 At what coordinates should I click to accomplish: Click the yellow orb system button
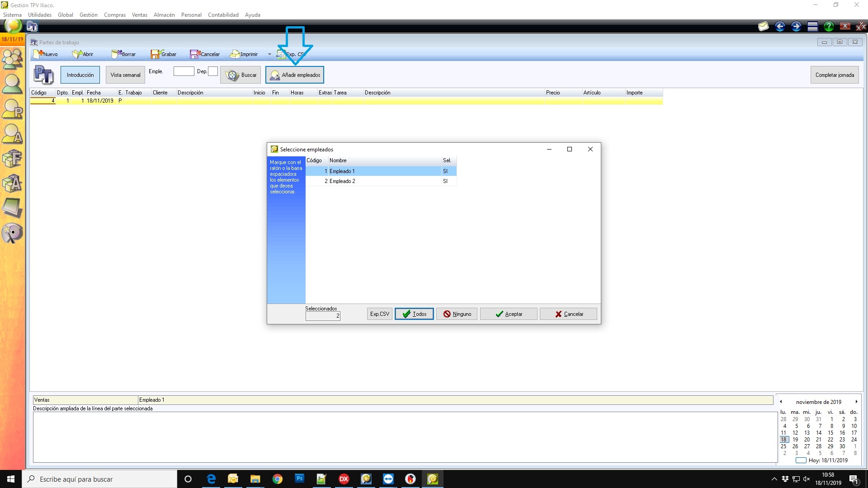(13, 26)
